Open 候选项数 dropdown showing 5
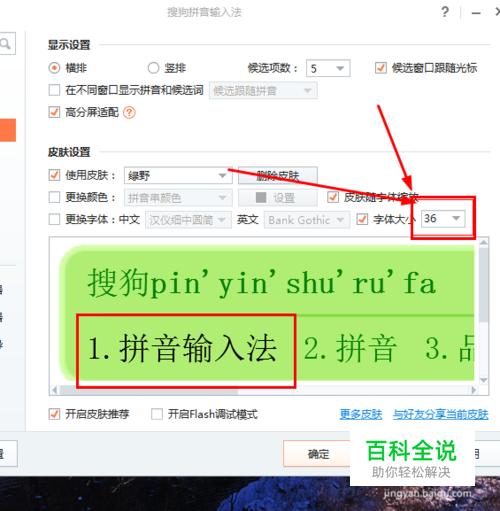500x511 pixels. [328, 68]
